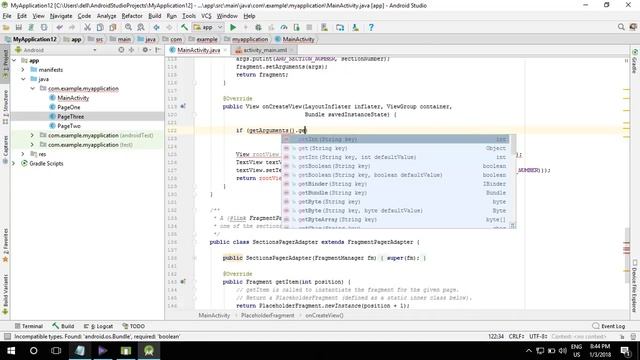Click Scroll from Source target icon
This screenshot has width=640, height=360.
point(121,50)
